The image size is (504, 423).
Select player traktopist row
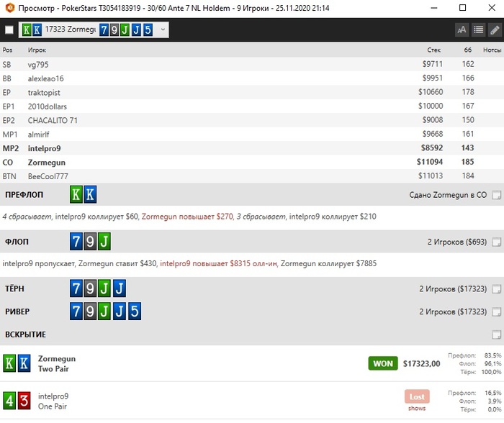pos(252,92)
